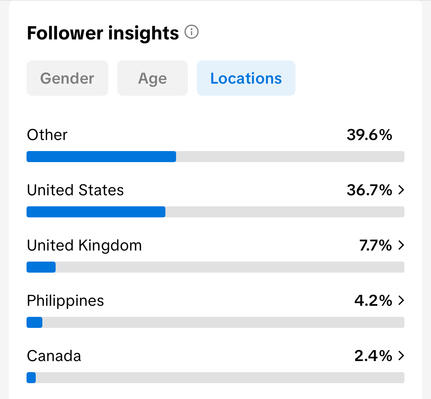The image size is (431, 399).
Task: Click the Other 39.6% percentage
Action: [369, 135]
